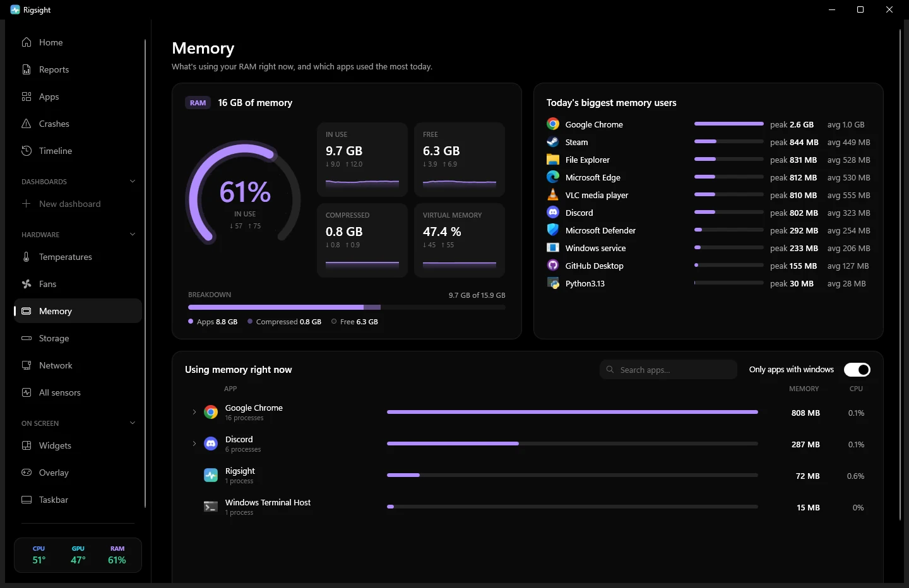This screenshot has height=588, width=909.
Task: Click the Home icon in sidebar
Action: (x=27, y=42)
